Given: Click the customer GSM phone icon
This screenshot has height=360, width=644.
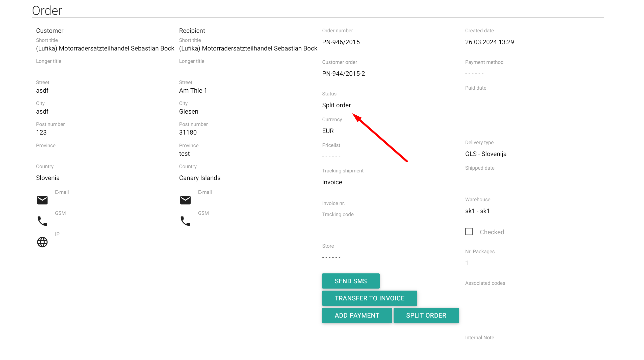Looking at the screenshot, I should (42, 221).
